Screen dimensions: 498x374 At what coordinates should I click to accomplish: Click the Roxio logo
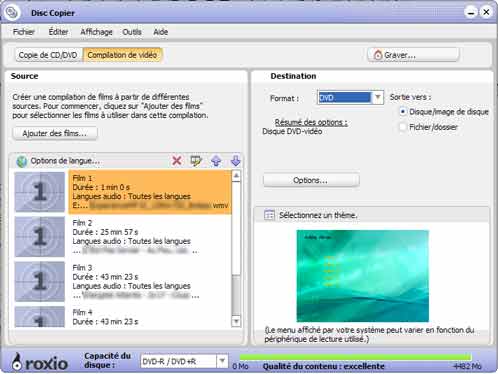click(x=39, y=362)
